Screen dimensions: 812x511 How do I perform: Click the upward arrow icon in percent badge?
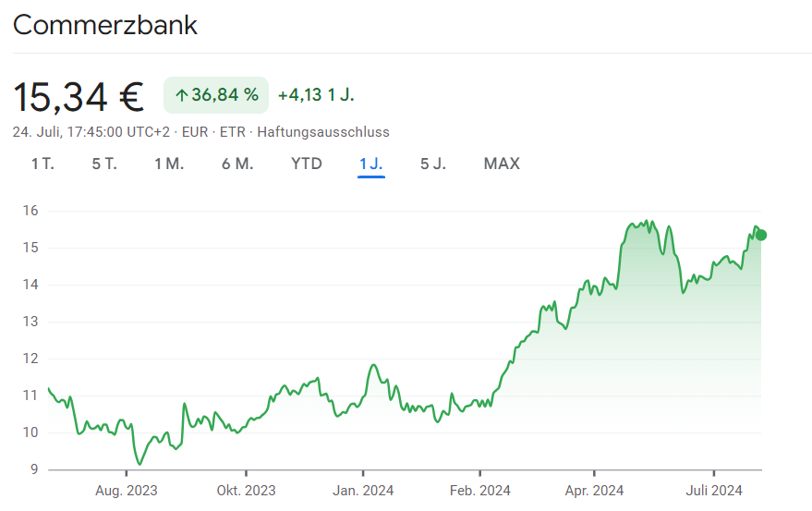(x=181, y=95)
